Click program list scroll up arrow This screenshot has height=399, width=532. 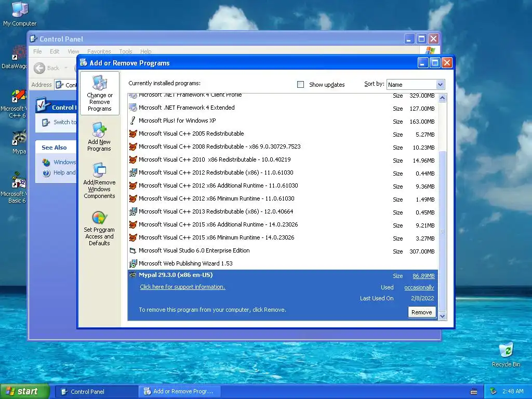click(x=442, y=98)
